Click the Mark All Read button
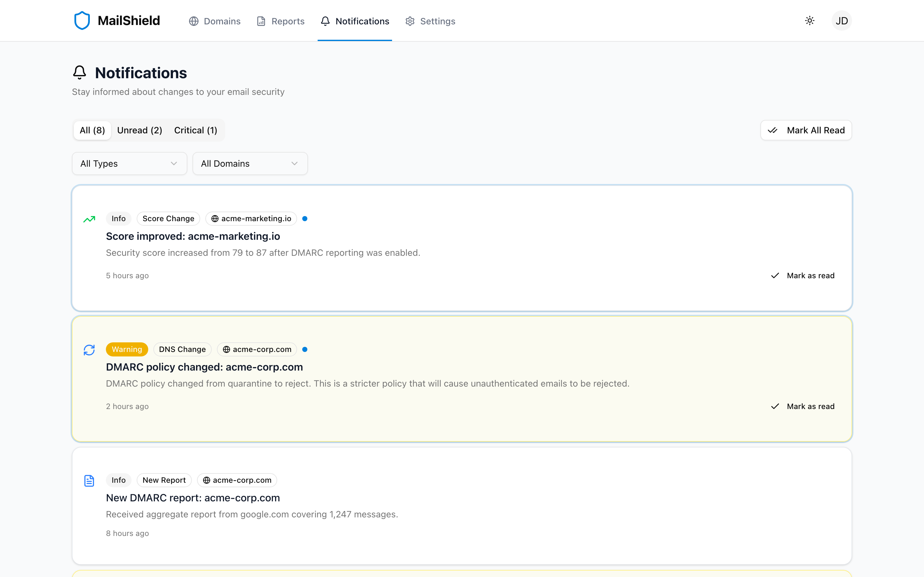 pos(806,130)
